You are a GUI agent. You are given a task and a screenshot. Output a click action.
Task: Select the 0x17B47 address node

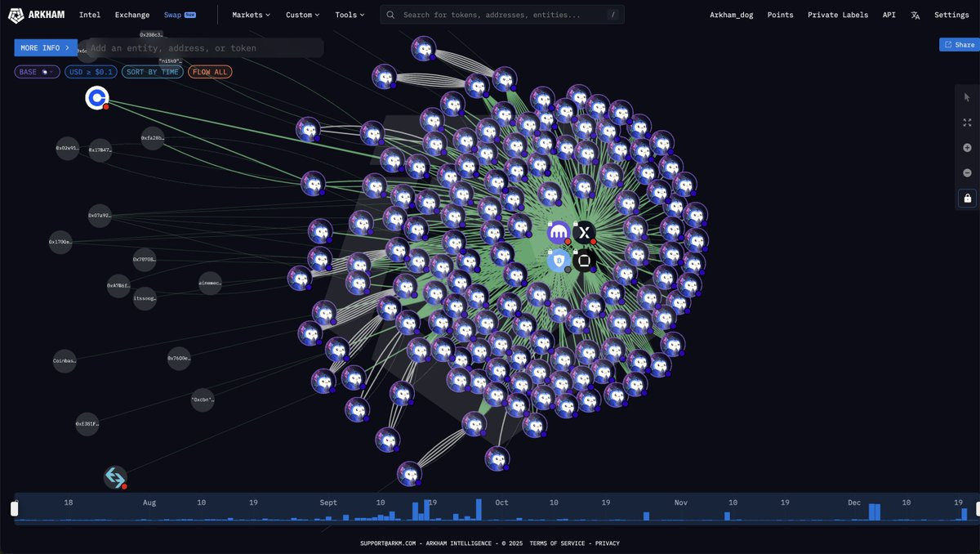pos(100,150)
